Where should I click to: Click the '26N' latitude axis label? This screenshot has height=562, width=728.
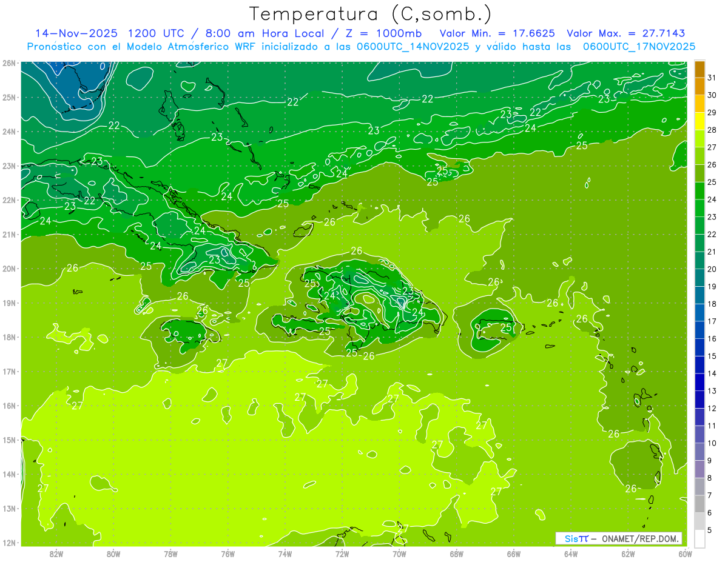coord(10,63)
